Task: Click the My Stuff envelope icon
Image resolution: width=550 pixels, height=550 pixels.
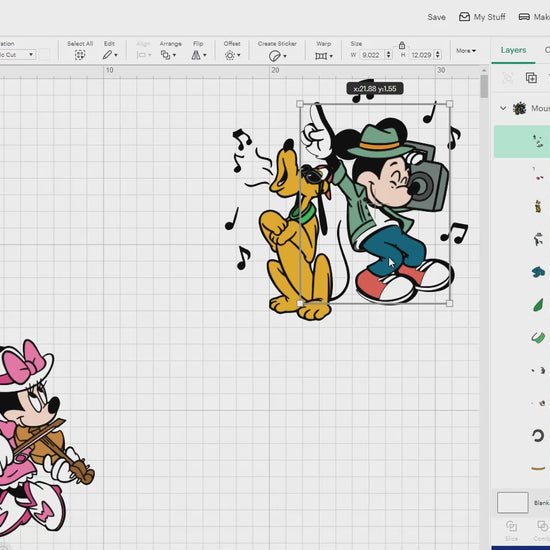Action: (x=464, y=17)
